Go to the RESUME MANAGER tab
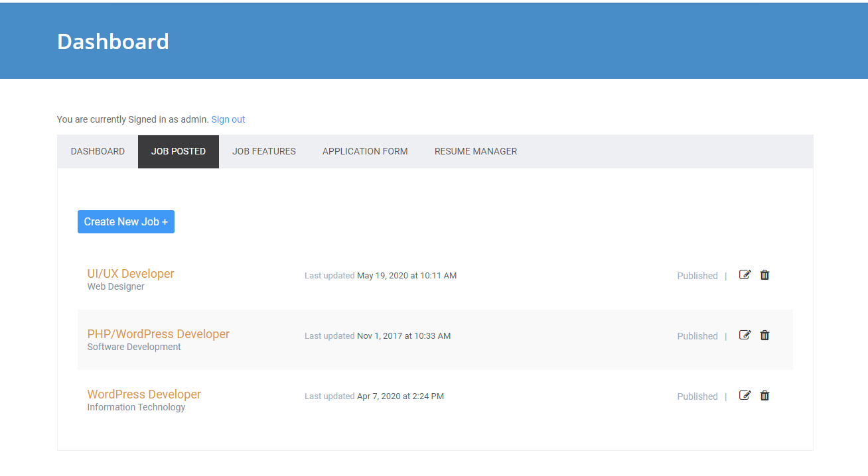This screenshot has width=868, height=476. coord(475,151)
